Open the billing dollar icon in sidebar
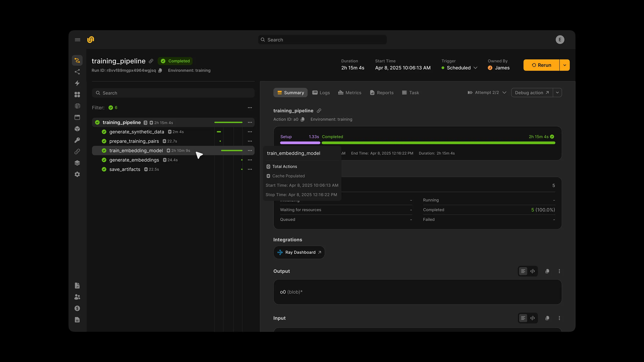Screen dimensions: 644x362 pyautogui.click(x=77, y=308)
